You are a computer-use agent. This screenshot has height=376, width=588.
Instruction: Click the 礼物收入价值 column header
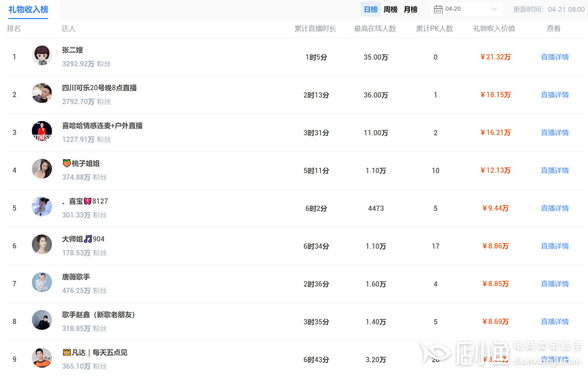pyautogui.click(x=494, y=28)
